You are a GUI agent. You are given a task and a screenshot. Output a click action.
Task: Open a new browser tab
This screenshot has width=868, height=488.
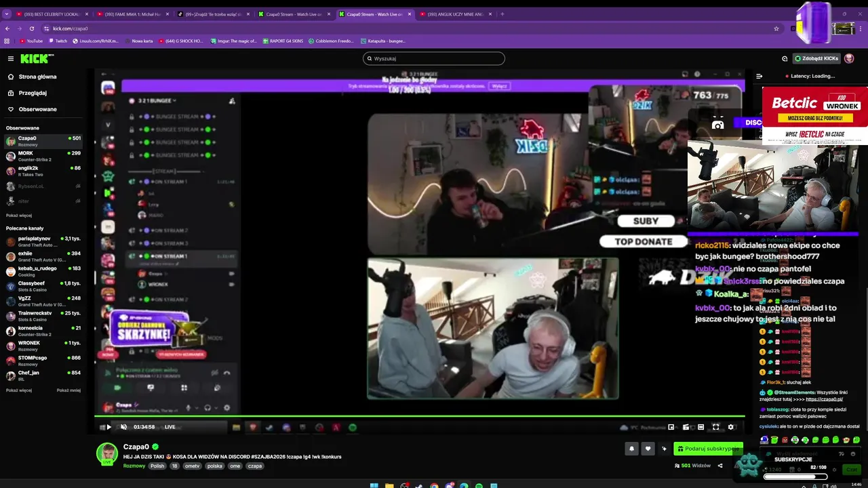point(502,14)
